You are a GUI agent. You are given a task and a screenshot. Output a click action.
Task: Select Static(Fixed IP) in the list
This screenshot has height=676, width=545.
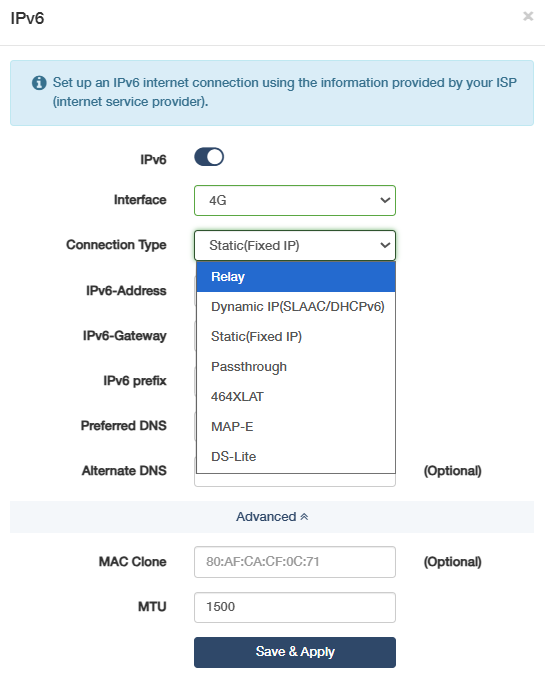pyautogui.click(x=296, y=337)
